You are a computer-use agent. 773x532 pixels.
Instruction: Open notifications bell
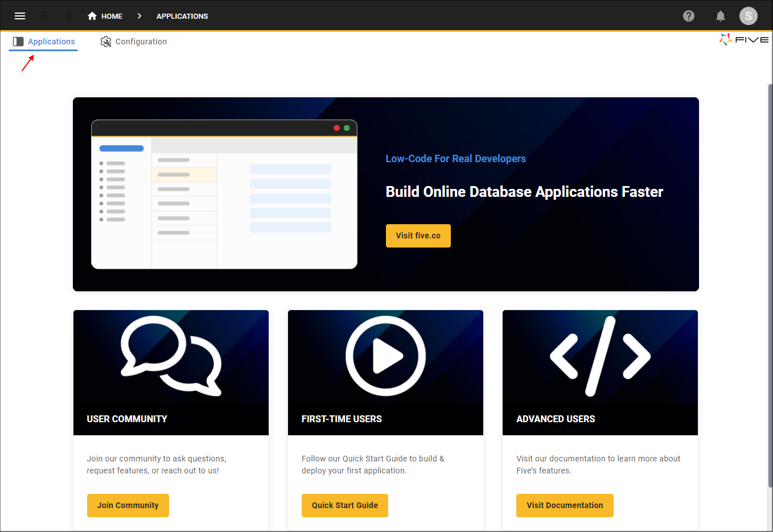pos(721,16)
